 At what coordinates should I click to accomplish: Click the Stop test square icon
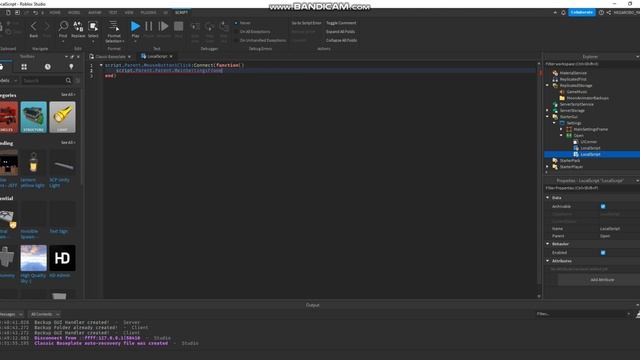tap(179, 27)
